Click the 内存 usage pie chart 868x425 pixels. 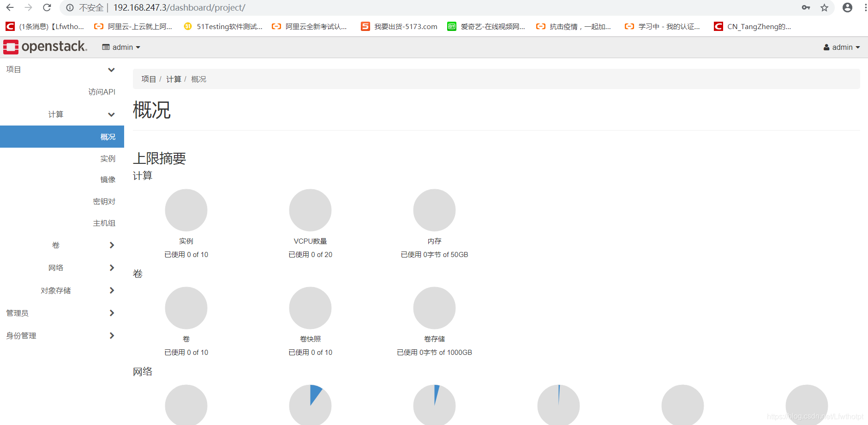click(434, 210)
